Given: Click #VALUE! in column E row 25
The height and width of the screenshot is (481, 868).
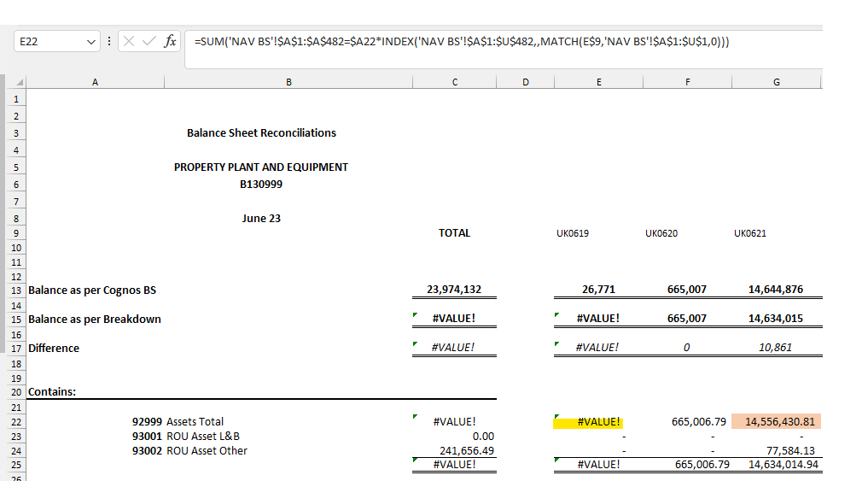Looking at the screenshot, I should [x=598, y=465].
